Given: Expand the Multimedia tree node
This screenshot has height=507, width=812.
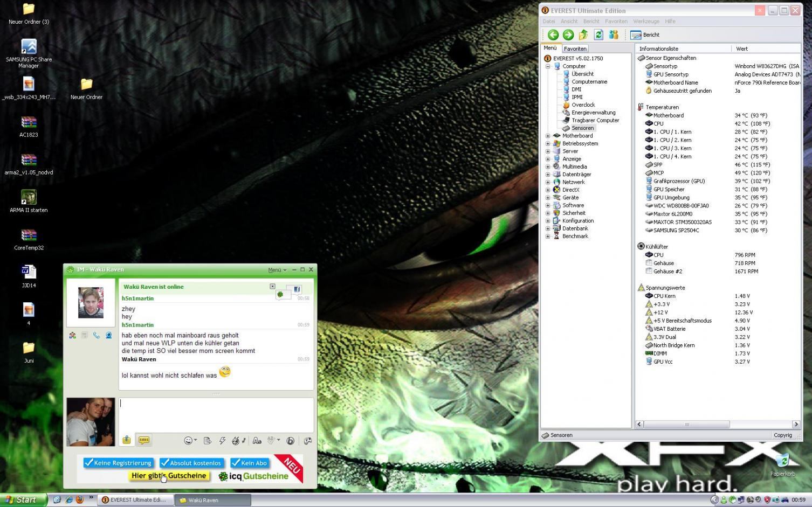Looking at the screenshot, I should tap(548, 166).
